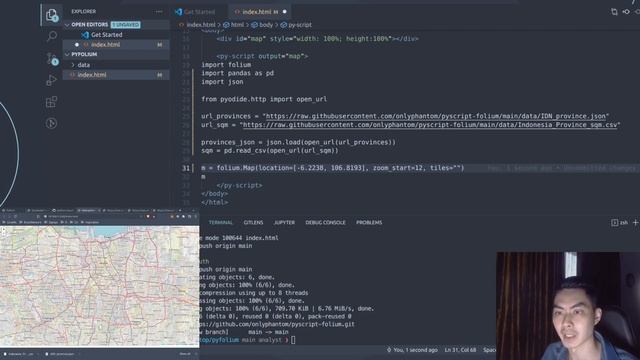Switch to the Get Started tab
The image size is (640, 360).
click(x=199, y=12)
